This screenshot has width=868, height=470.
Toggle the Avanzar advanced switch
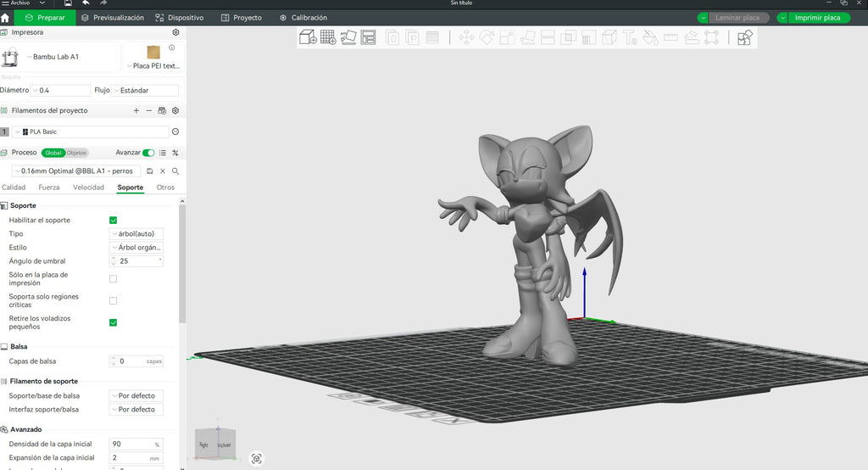click(148, 153)
